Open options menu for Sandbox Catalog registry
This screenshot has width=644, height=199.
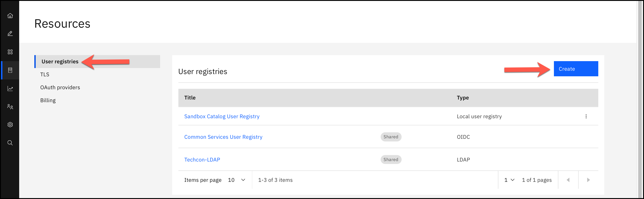tap(586, 116)
